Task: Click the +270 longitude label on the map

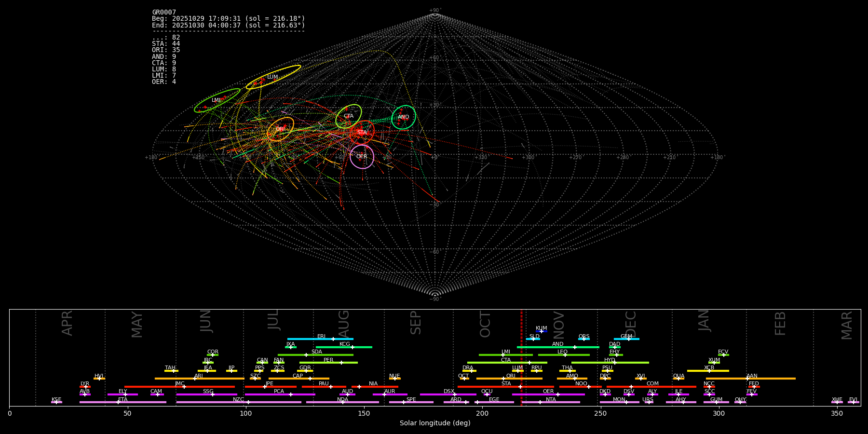Action: coord(575,158)
